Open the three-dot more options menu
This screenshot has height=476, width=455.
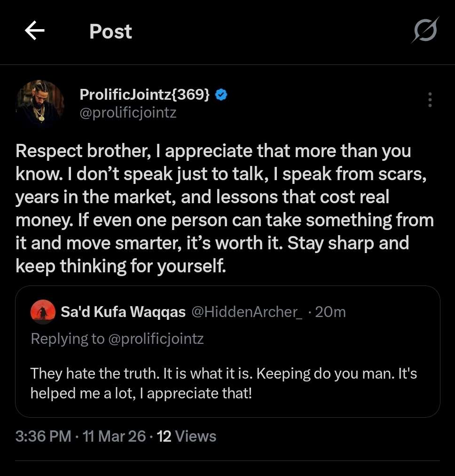430,100
